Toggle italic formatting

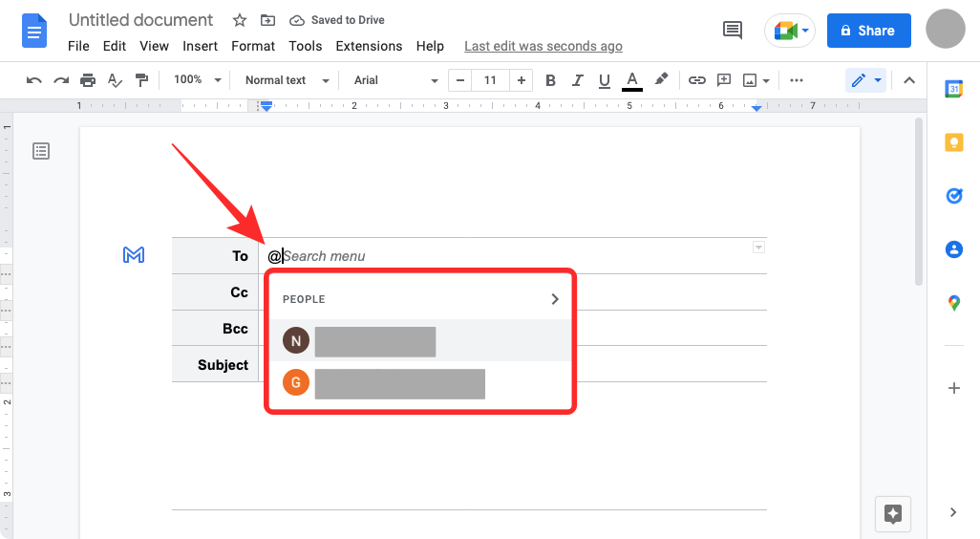pyautogui.click(x=578, y=80)
